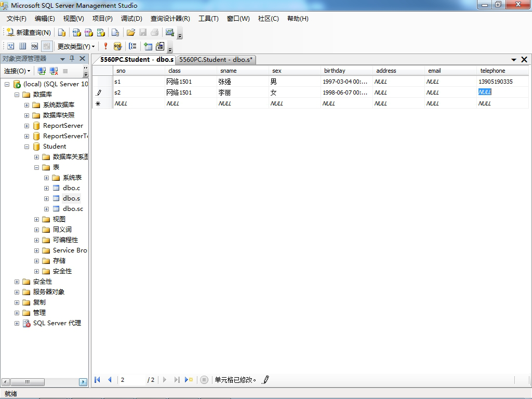Open the Connect (连接) dropdown
Viewport: 532px width, 399px height.
tap(17, 71)
